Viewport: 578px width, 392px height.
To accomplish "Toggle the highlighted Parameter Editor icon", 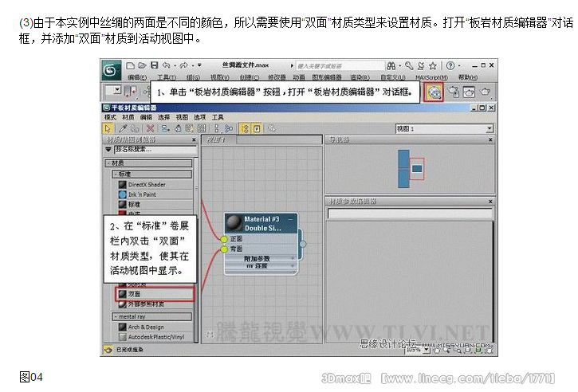I will click(257, 128).
